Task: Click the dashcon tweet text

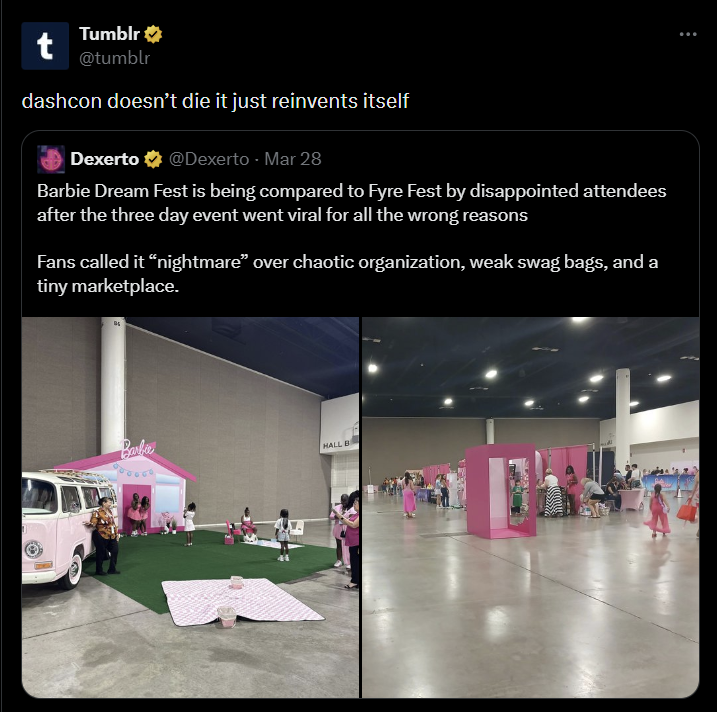Action: click(215, 101)
